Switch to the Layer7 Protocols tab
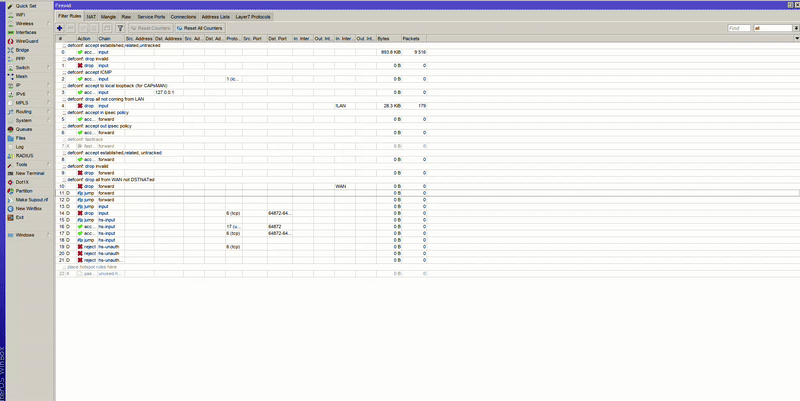800x401 pixels. [253, 17]
